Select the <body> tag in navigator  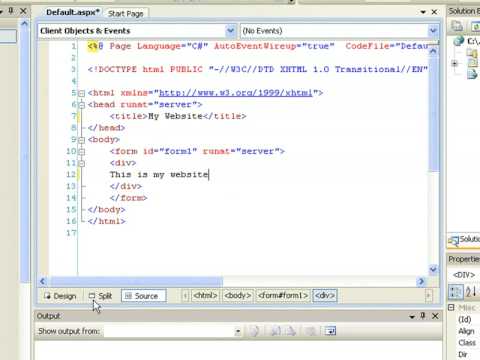(238, 296)
